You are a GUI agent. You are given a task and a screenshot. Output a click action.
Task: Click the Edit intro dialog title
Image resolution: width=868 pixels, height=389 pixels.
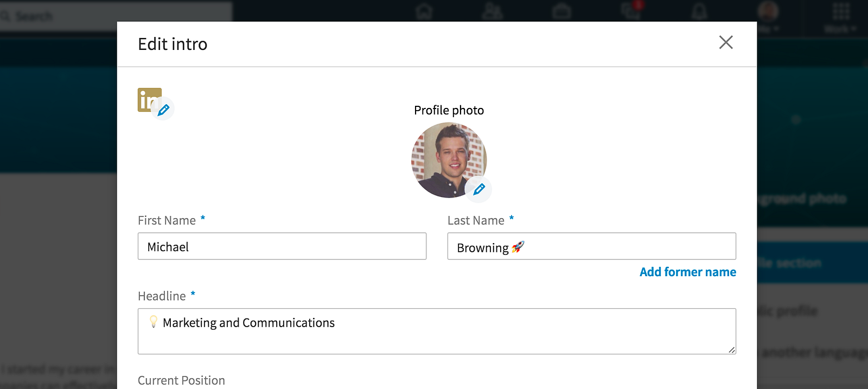pyautogui.click(x=173, y=44)
